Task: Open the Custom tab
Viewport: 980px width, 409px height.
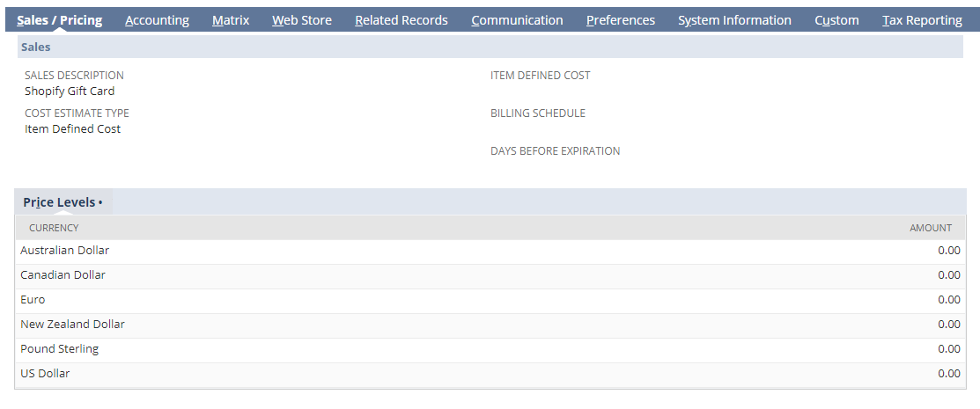Action: point(836,20)
